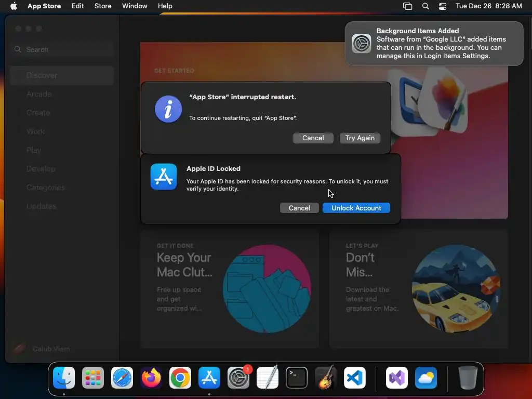Open the Store menu
Screen dimensions: 532x399
click(x=103, y=6)
